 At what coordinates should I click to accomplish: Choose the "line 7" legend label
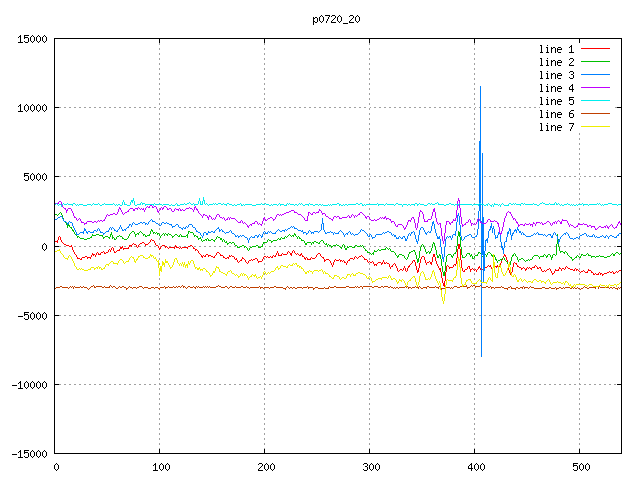[x=557, y=127]
